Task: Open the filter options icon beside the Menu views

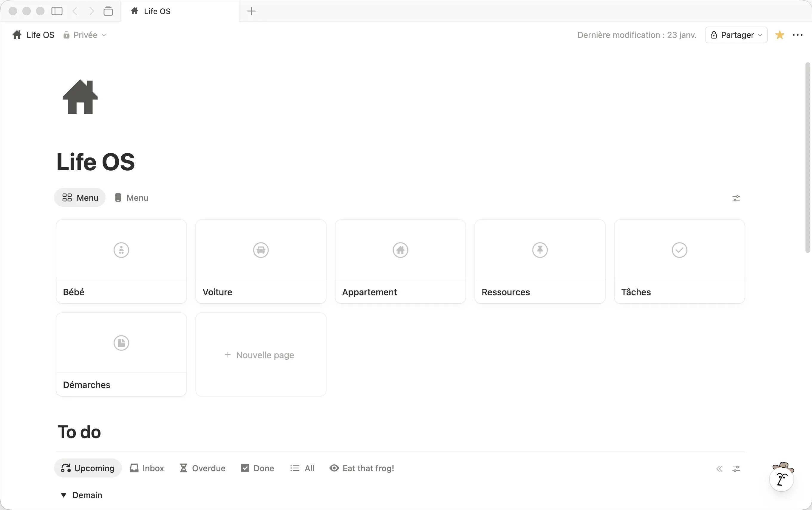Action: coord(736,198)
